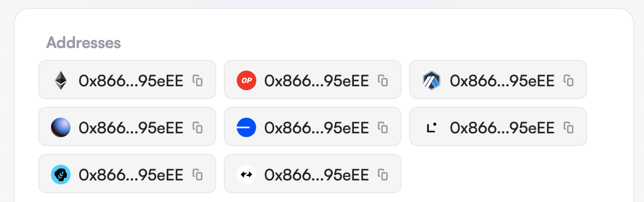Viewport: 644px width, 202px height.
Task: Click the red Optimism OP logo
Action: point(246,80)
